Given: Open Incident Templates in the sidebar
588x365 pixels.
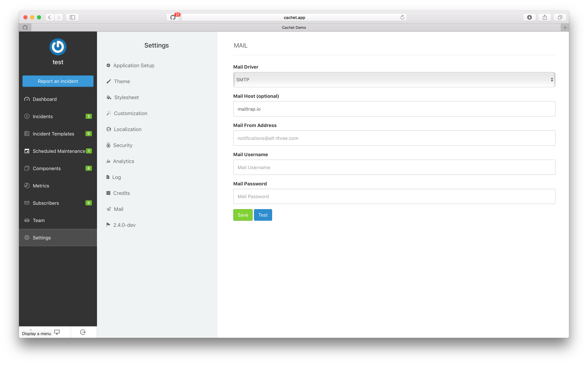Looking at the screenshot, I should (x=58, y=133).
